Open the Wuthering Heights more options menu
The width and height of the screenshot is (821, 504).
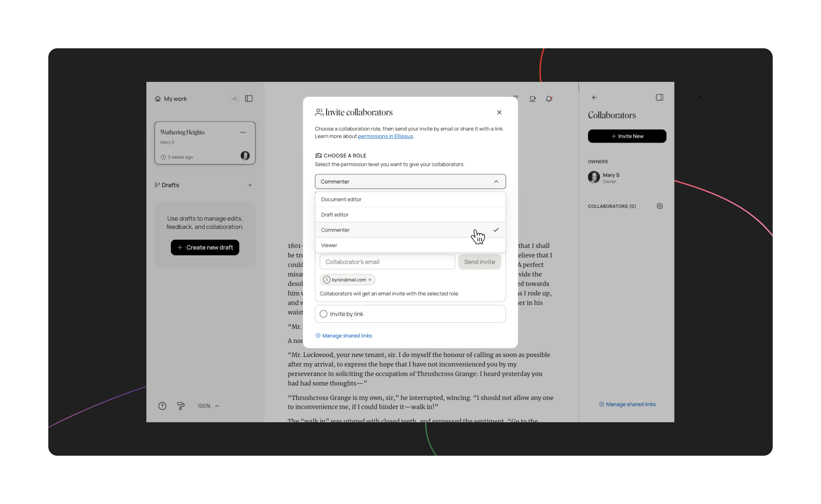point(243,132)
